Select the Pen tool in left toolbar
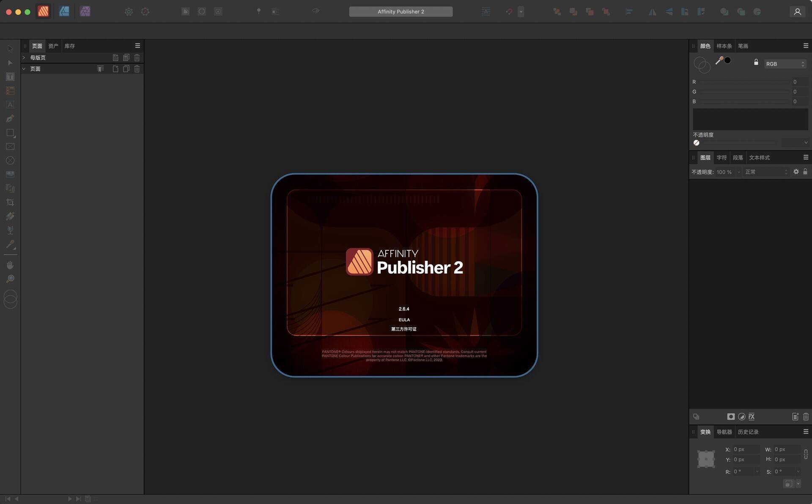Image resolution: width=812 pixels, height=504 pixels. pos(10,119)
